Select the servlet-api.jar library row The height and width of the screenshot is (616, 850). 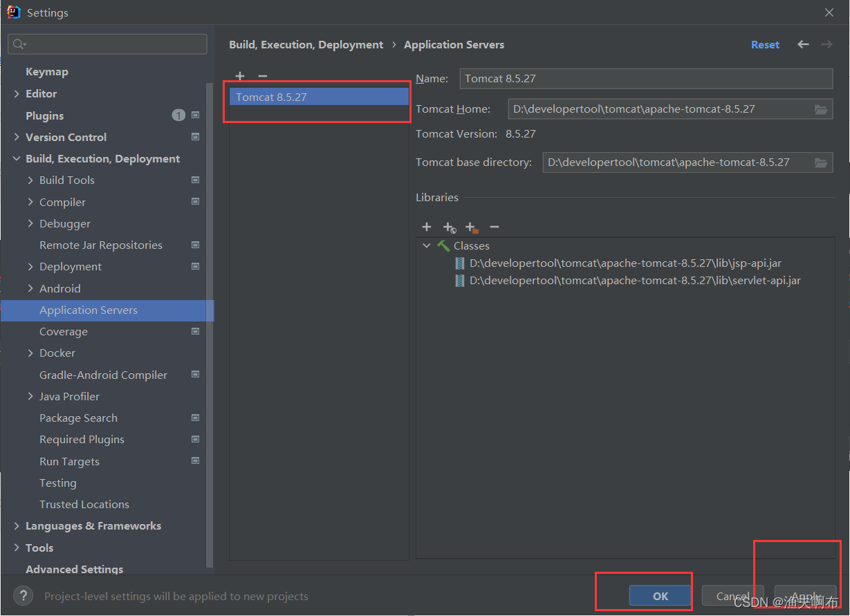tap(626, 281)
